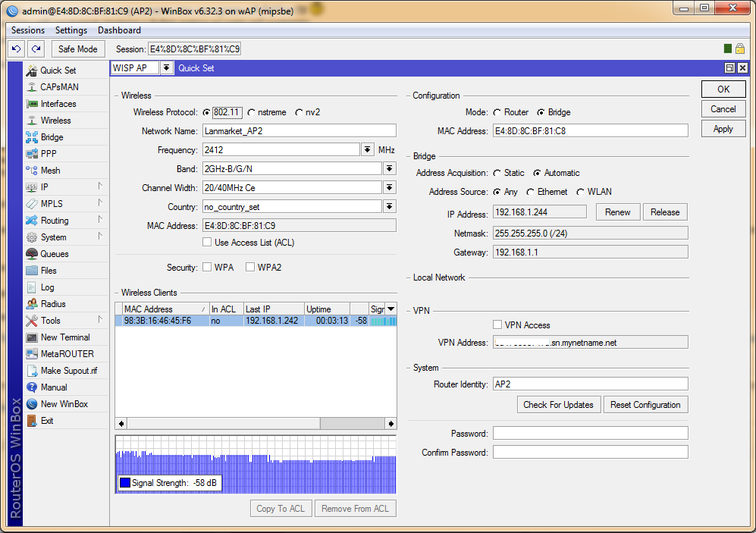Open Radius settings icon

point(32,304)
